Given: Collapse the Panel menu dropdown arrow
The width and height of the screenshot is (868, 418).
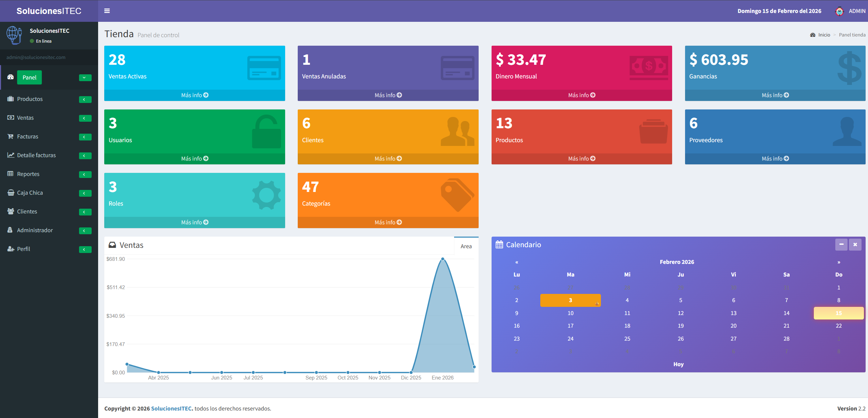Looking at the screenshot, I should (85, 78).
